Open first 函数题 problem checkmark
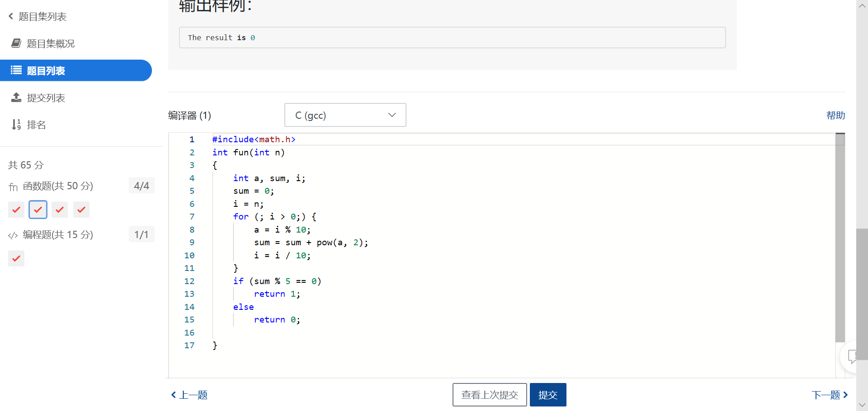This screenshot has height=411, width=868. (16, 210)
